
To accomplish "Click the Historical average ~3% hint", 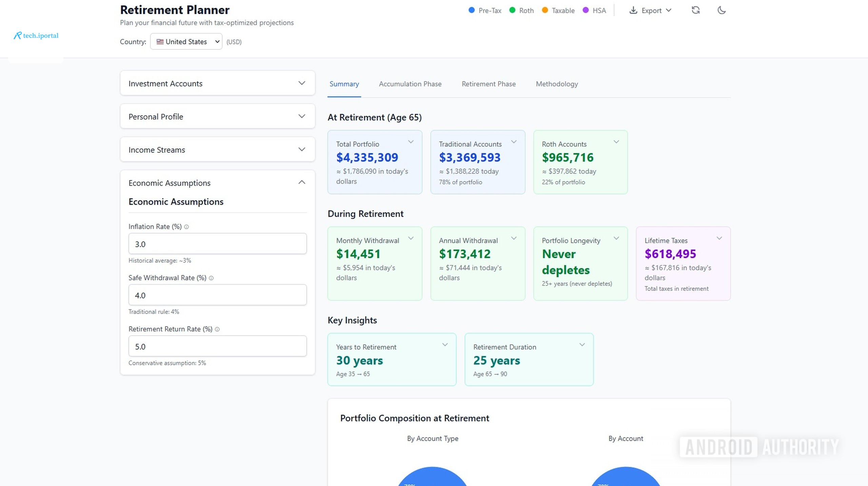I will click(160, 261).
